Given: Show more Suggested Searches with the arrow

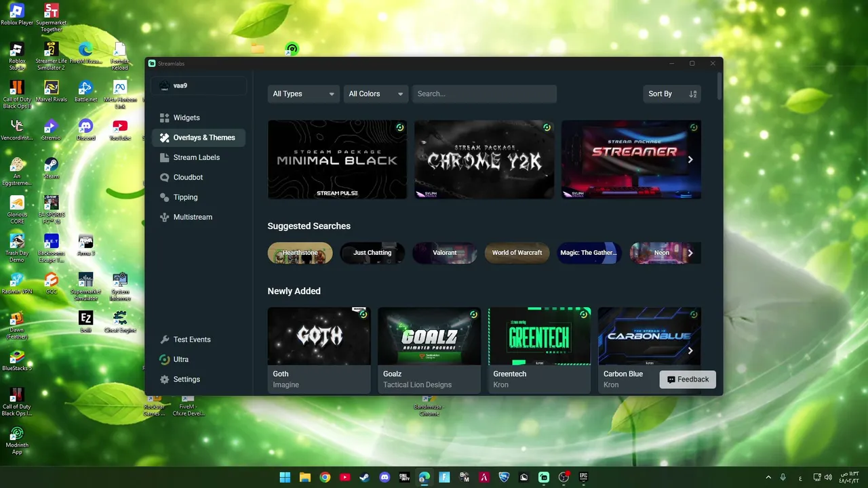Looking at the screenshot, I should (x=690, y=253).
